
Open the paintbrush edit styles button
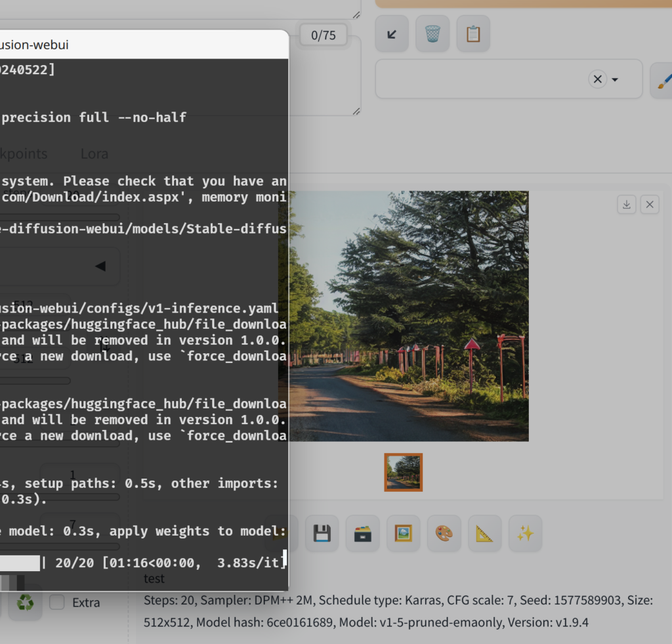pyautogui.click(x=662, y=79)
